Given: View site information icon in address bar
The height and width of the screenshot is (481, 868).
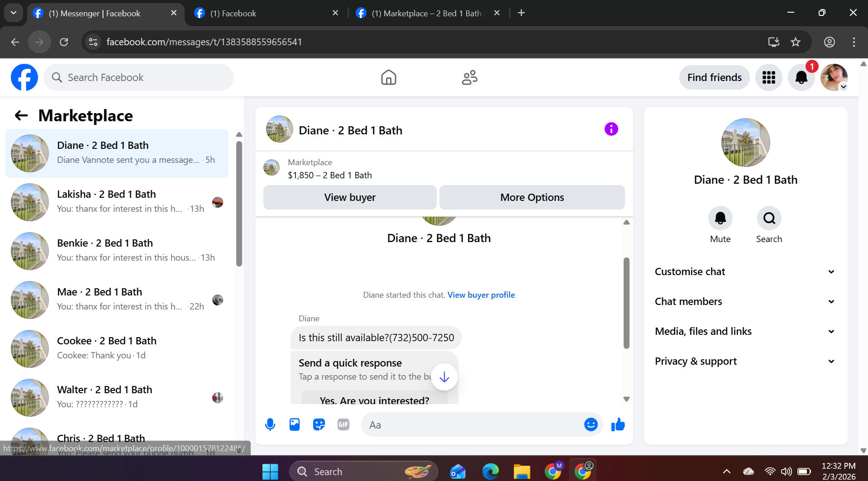Looking at the screenshot, I should click(93, 42).
